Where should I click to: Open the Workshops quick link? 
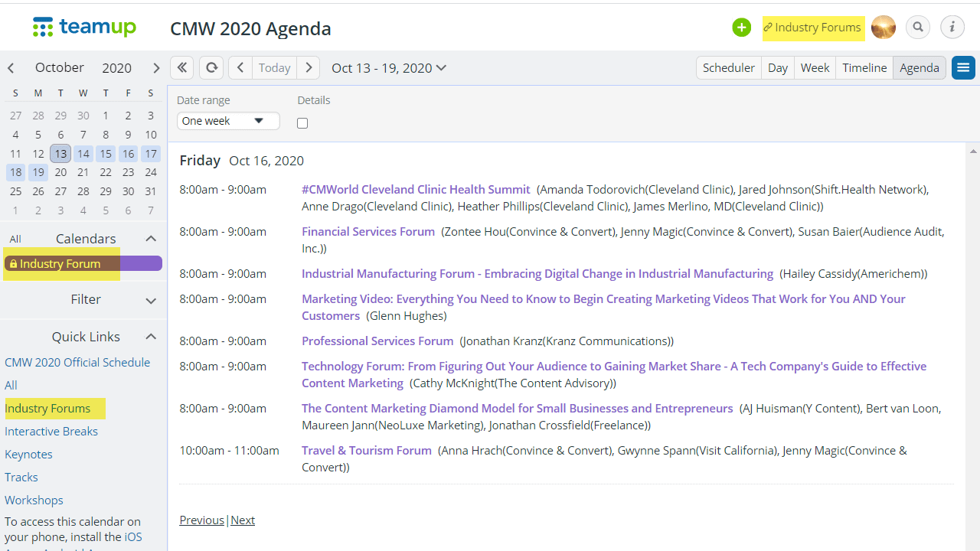click(34, 500)
